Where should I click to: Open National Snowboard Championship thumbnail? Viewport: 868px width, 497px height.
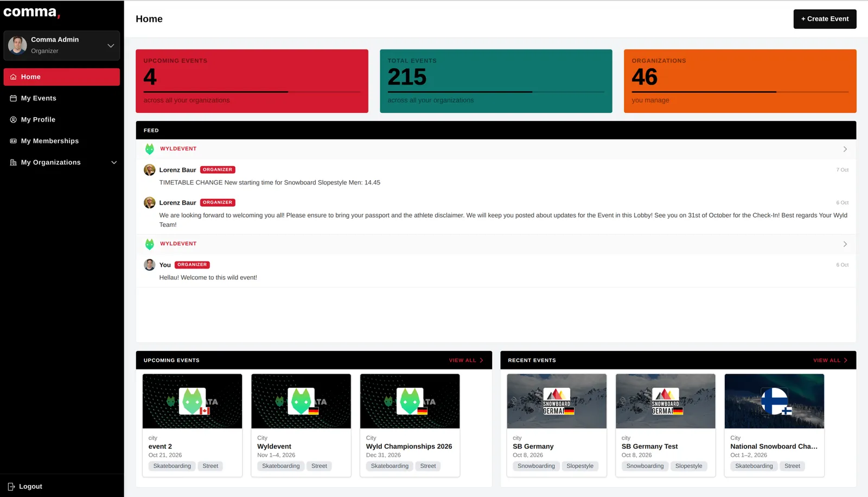[x=774, y=401]
